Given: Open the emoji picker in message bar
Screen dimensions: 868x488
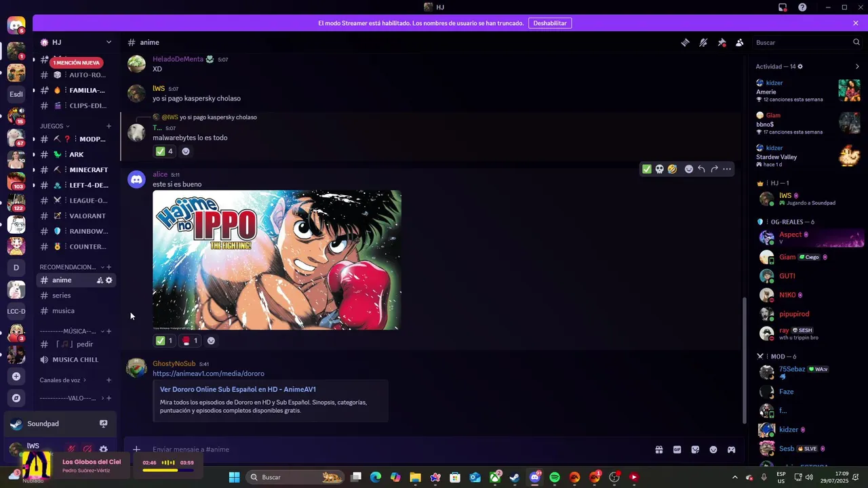Looking at the screenshot, I should coord(713,449).
